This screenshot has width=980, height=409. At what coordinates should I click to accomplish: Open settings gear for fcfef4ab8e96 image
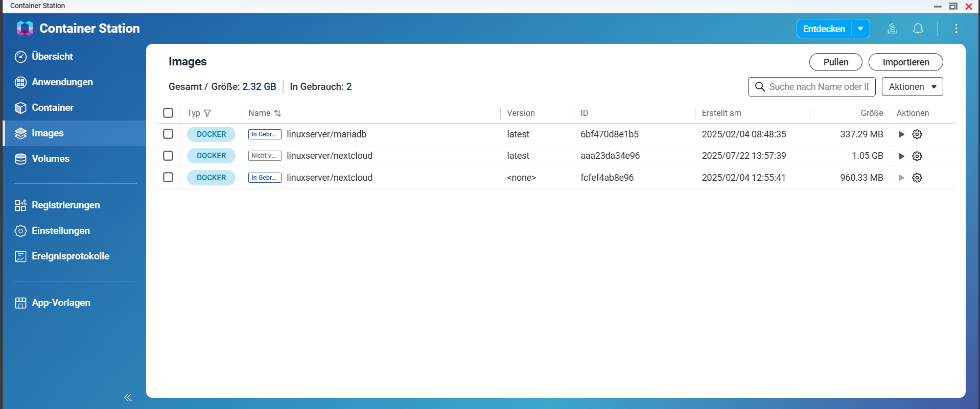pos(917,178)
